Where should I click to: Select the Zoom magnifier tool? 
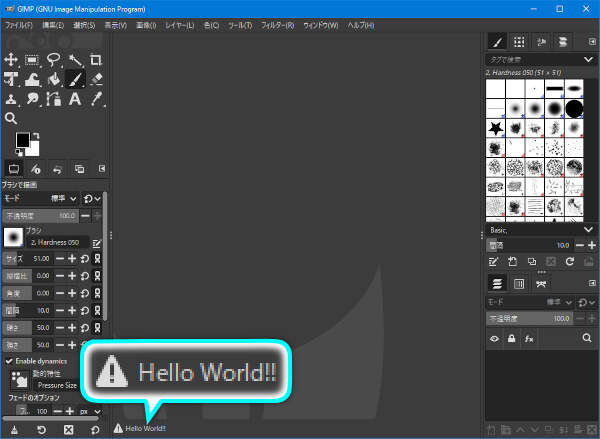tap(12, 119)
